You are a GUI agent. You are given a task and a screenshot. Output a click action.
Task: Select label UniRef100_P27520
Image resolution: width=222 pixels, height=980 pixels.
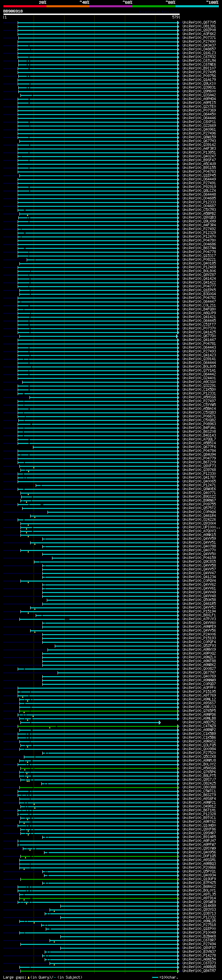199,753
